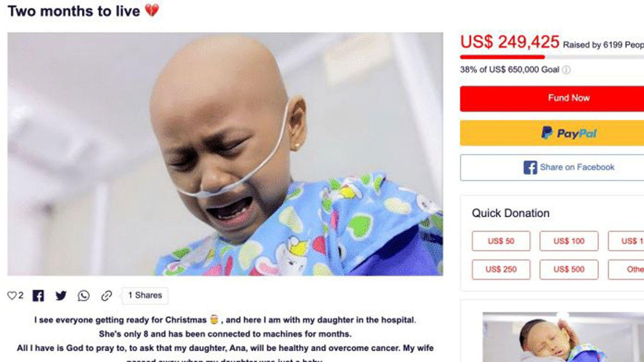Click the Facebook logo in Share button
The image size is (644, 362).
530,167
